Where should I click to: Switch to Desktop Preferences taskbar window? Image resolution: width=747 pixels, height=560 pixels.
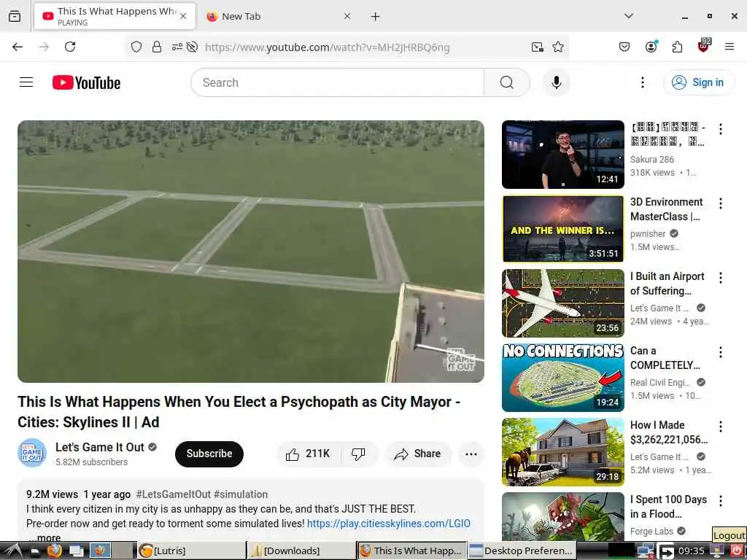pyautogui.click(x=522, y=551)
